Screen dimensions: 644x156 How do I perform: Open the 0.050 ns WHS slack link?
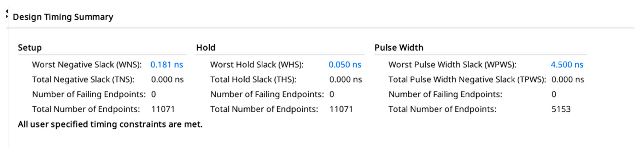tap(345, 65)
